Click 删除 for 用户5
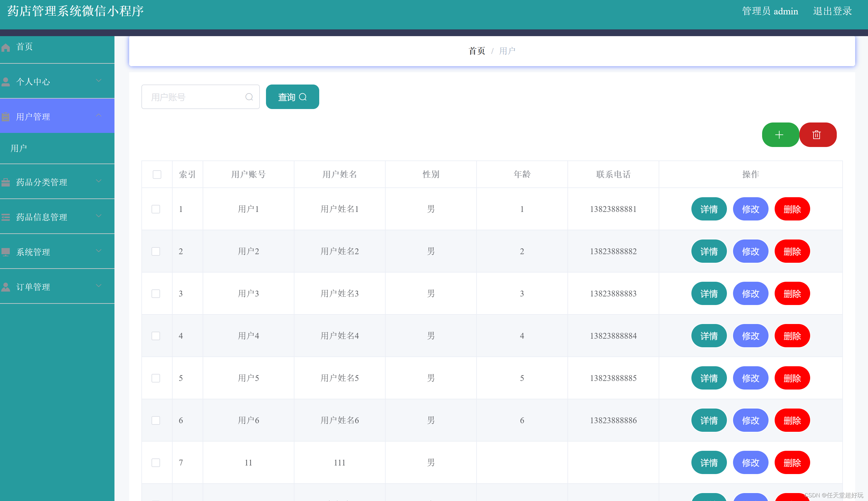 coord(792,378)
